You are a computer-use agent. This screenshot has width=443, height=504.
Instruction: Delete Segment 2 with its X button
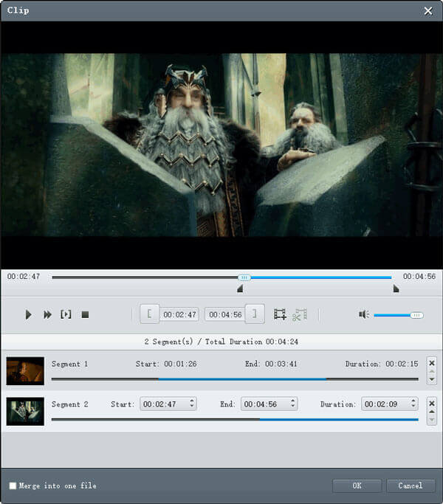pos(432,403)
